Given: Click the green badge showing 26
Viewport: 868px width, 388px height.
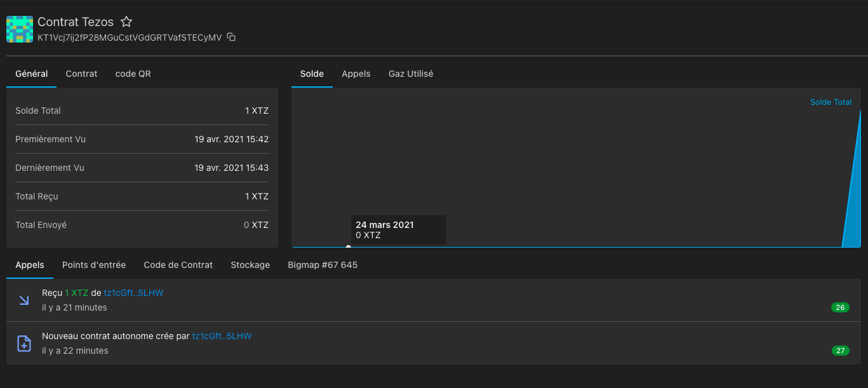Looking at the screenshot, I should tap(840, 307).
